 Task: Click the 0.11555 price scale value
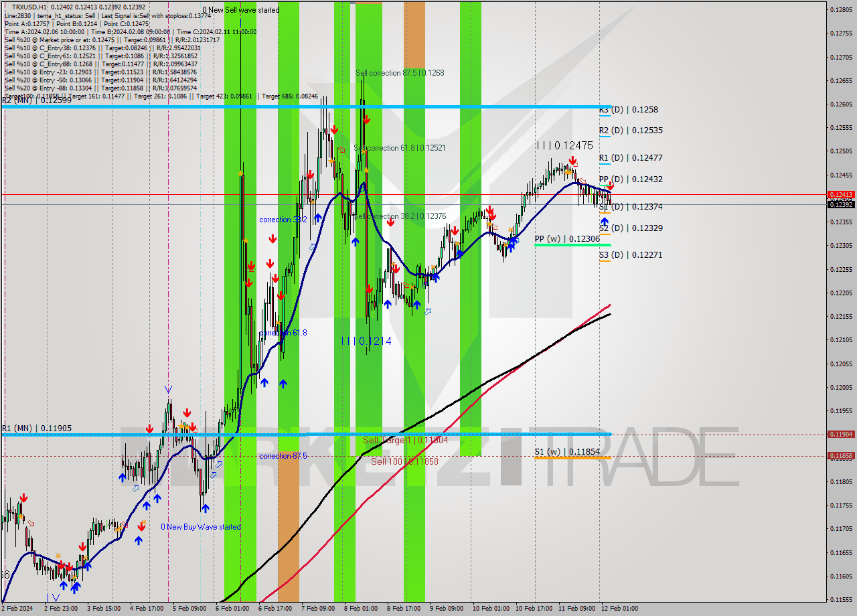(841, 599)
